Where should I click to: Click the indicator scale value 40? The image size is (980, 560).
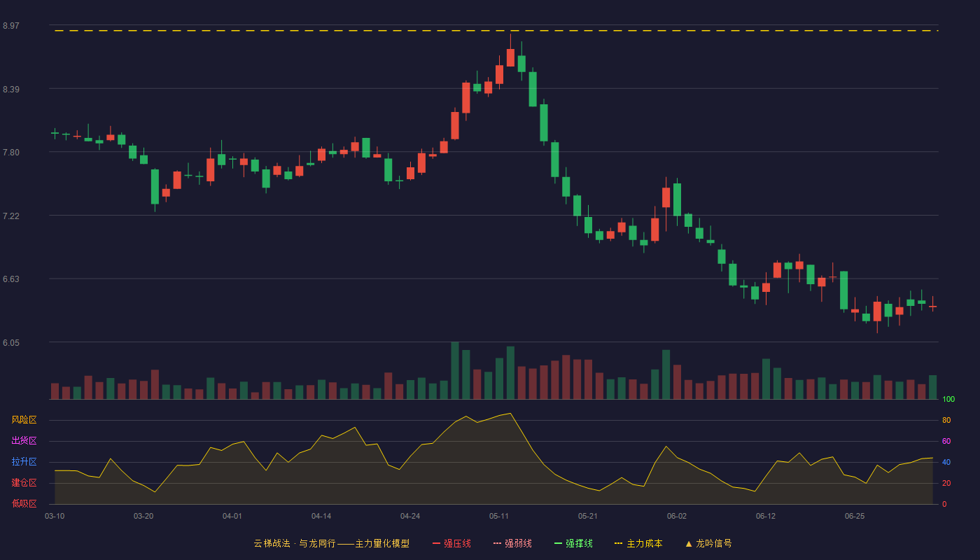tap(946, 463)
